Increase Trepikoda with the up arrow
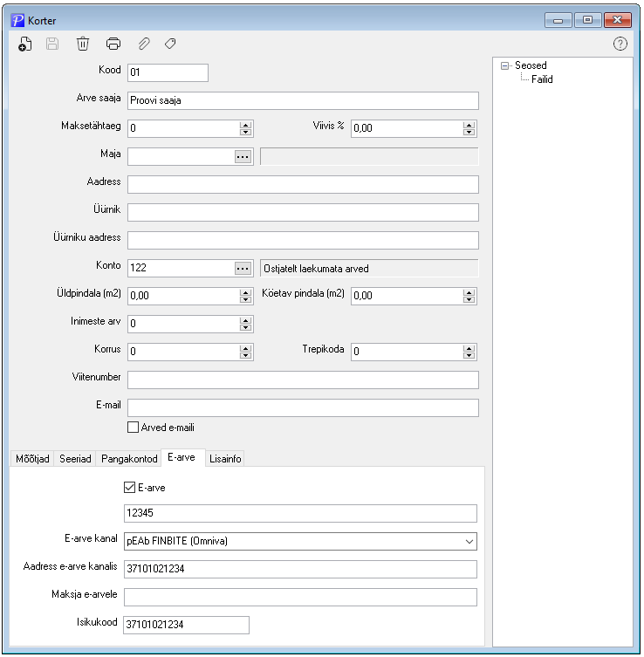Screen dimensions: 644x657 point(469,348)
